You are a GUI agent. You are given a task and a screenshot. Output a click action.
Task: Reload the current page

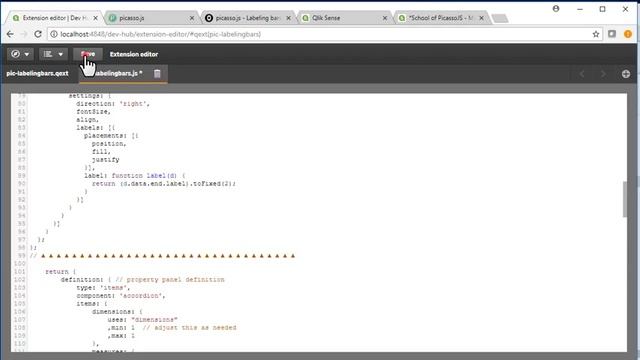(x=38, y=34)
